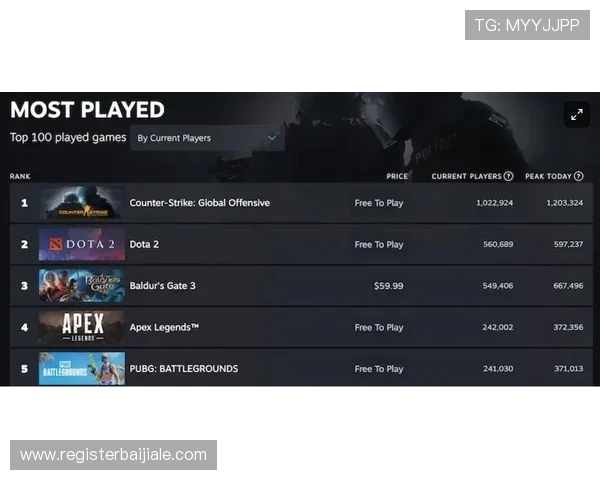The width and height of the screenshot is (600, 480).
Task: Click the $59.99 price of Baldur's Gate 3
Action: (x=388, y=285)
